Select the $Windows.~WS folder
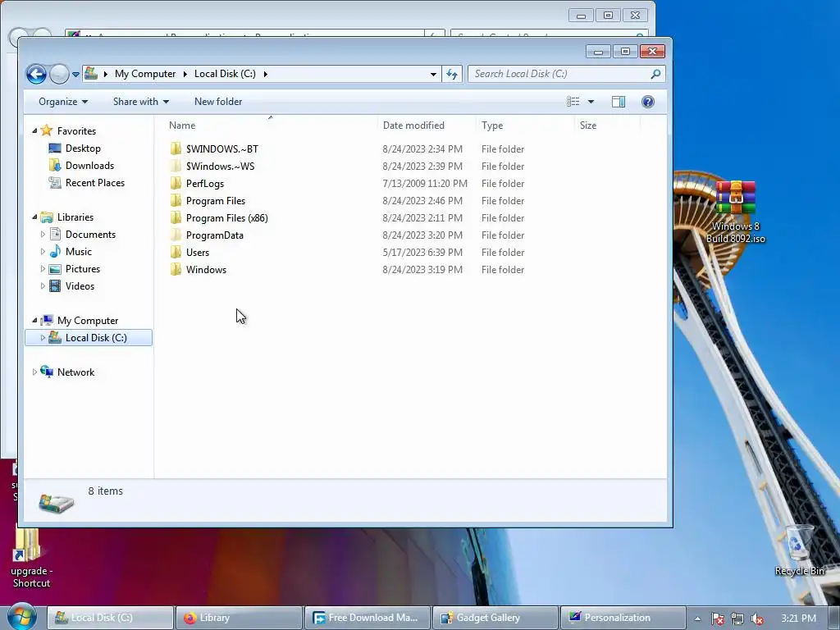Image resolution: width=840 pixels, height=630 pixels. coord(220,166)
